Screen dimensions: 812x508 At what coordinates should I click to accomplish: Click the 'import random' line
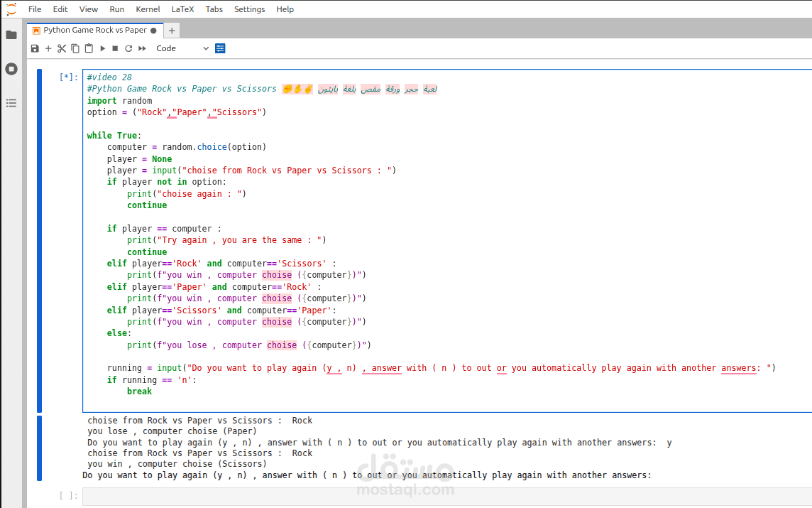[120, 101]
